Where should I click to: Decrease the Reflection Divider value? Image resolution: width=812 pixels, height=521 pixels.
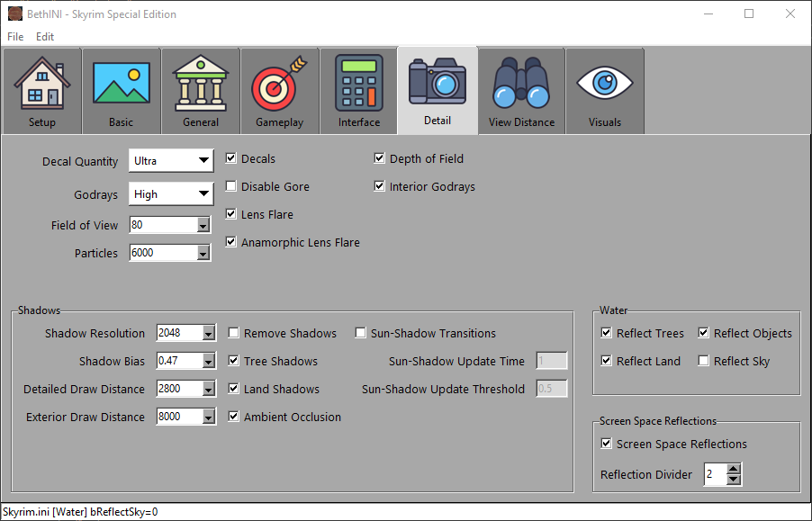coord(734,480)
